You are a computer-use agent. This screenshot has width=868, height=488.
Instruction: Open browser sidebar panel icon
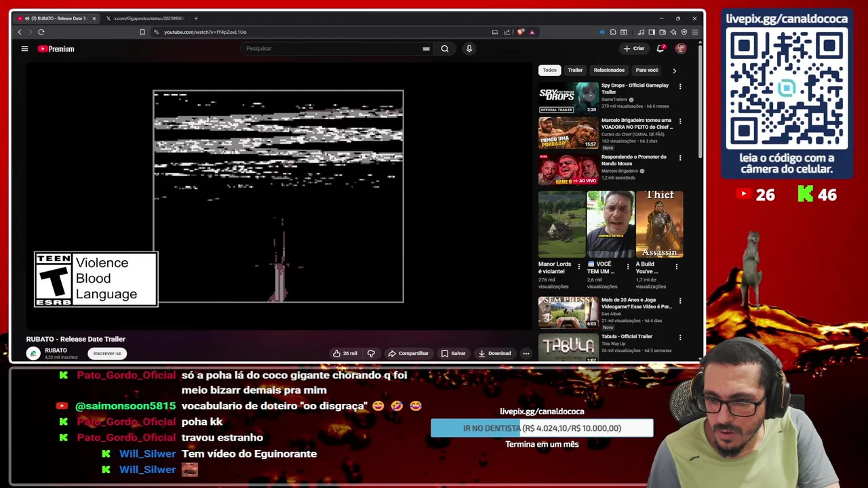point(652,32)
